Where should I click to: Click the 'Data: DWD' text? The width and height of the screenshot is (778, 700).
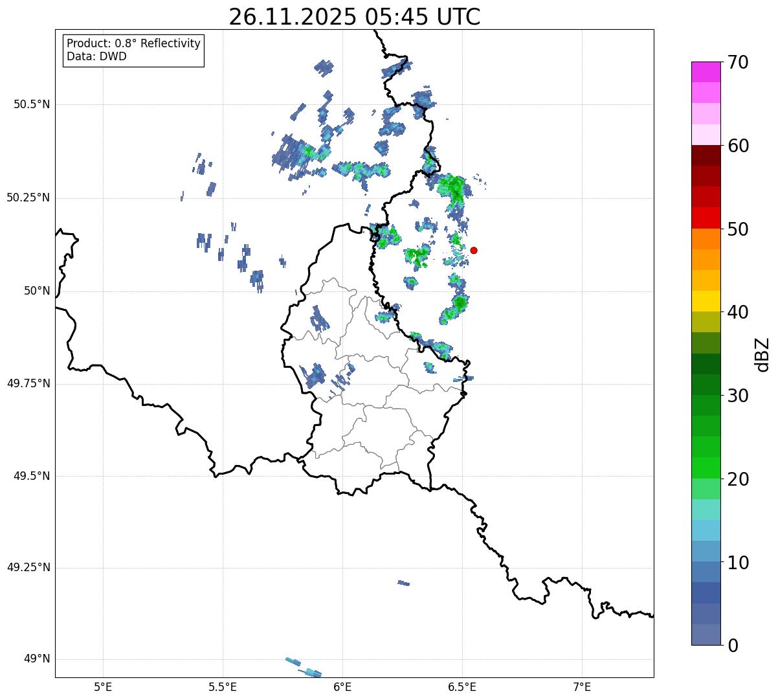(x=96, y=56)
